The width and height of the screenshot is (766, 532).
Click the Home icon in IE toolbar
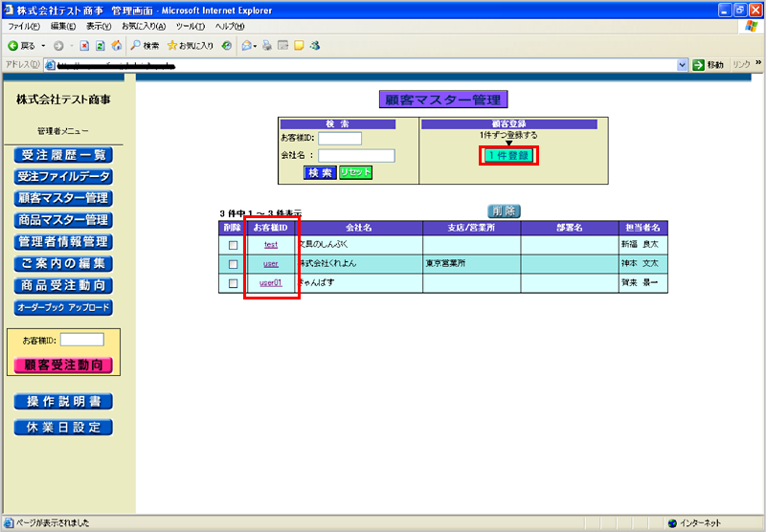click(116, 45)
